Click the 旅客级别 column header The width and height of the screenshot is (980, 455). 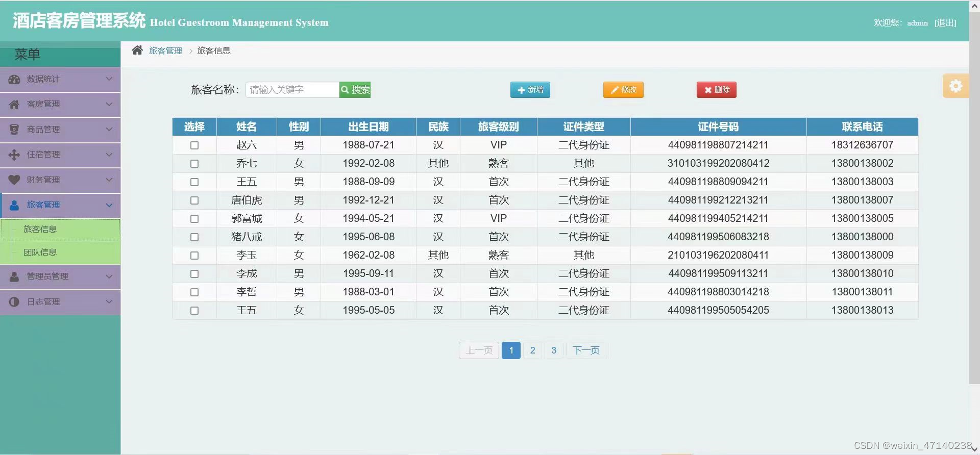tap(498, 127)
